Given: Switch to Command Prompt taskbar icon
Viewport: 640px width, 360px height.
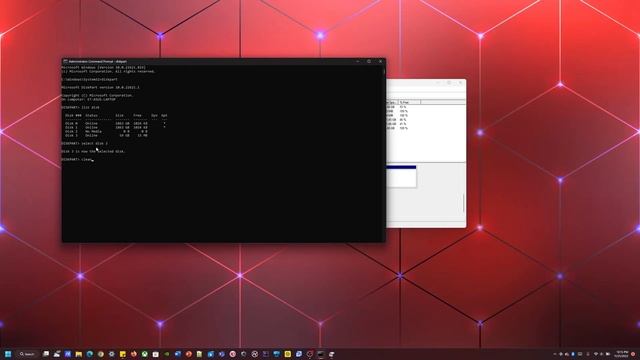Looking at the screenshot, I should pyautogui.click(x=321, y=354).
